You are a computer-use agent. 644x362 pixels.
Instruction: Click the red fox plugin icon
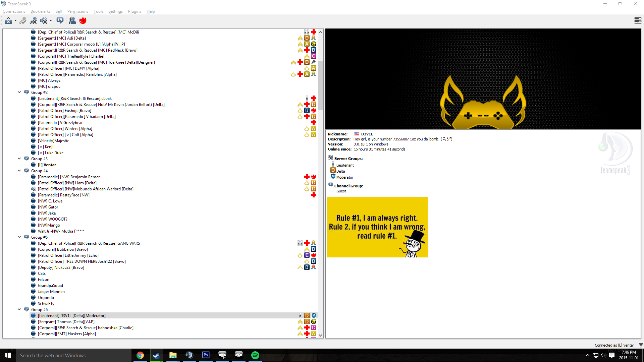(83, 21)
